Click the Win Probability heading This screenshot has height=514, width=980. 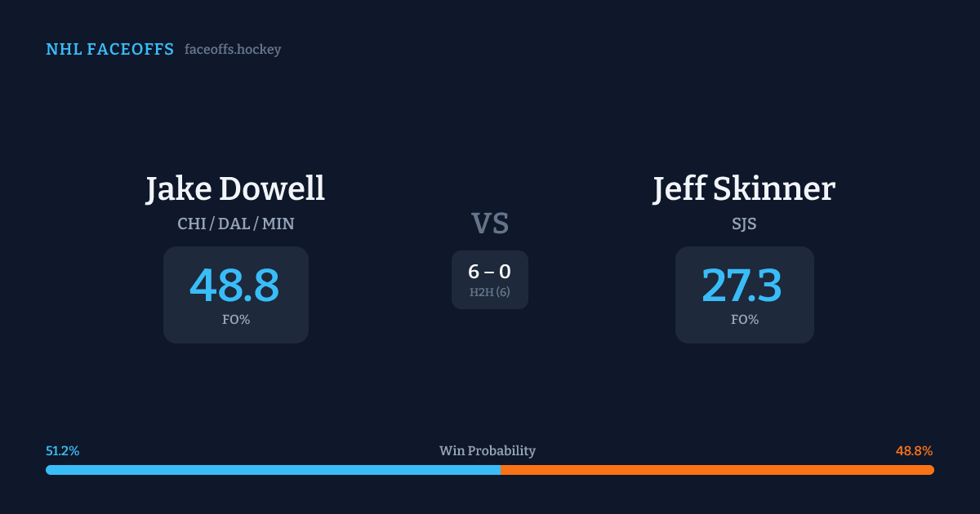(x=488, y=451)
